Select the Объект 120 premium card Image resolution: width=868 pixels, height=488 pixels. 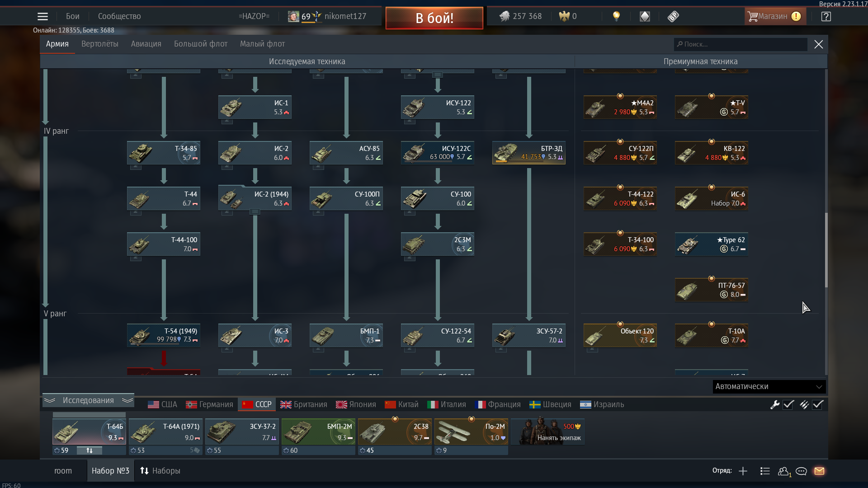620,335
